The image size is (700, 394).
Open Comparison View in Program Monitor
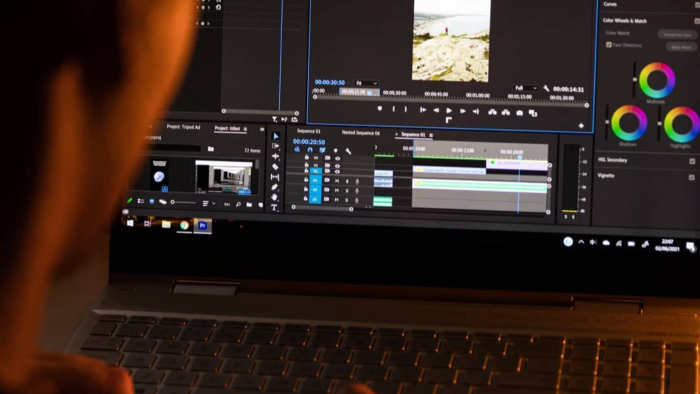tap(533, 113)
